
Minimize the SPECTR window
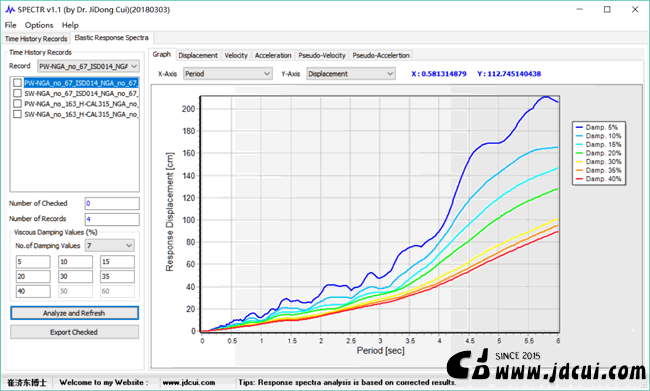pyautogui.click(x=580, y=10)
